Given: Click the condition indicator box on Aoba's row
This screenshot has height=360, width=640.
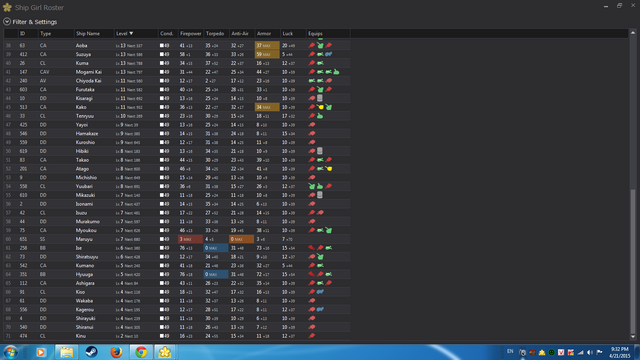Looking at the screenshot, I should coord(162,46).
